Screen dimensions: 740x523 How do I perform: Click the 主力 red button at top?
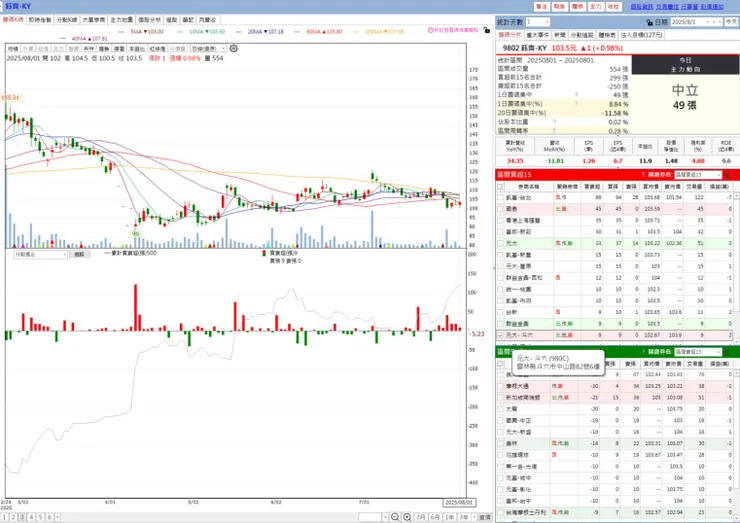pyautogui.click(x=596, y=7)
